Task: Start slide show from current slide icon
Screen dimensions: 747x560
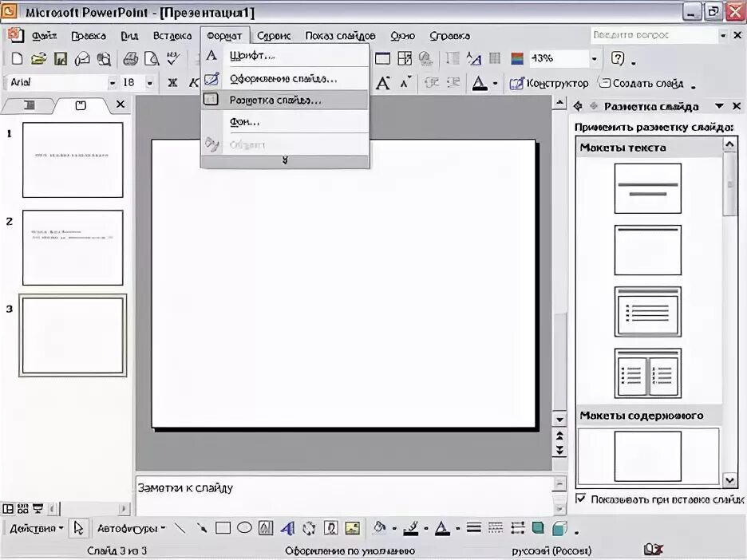Action: pos(38,509)
